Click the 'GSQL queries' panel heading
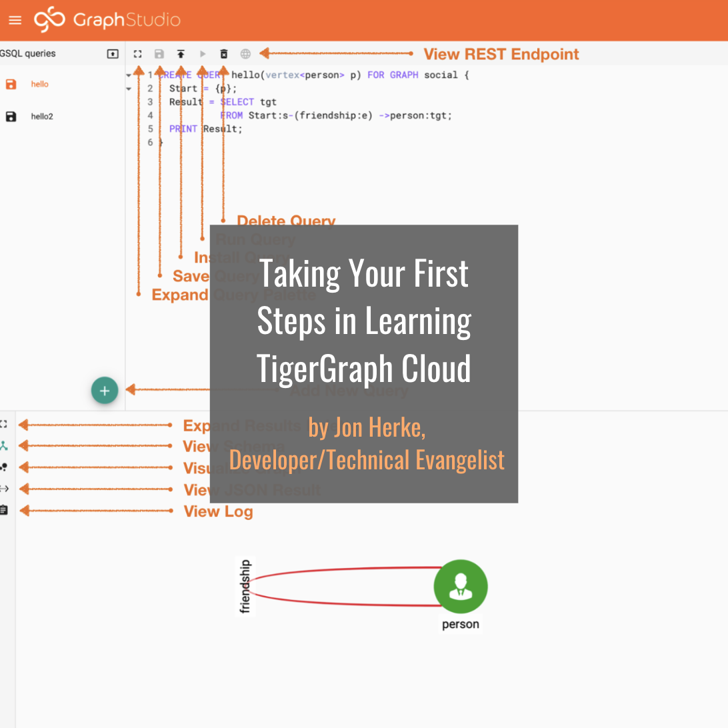This screenshot has height=728, width=728. 28,54
